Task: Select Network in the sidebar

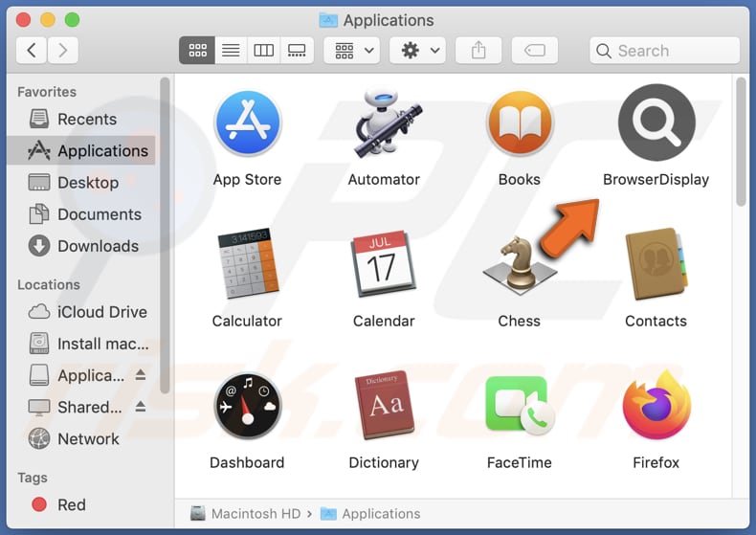Action: pyautogui.click(x=81, y=439)
